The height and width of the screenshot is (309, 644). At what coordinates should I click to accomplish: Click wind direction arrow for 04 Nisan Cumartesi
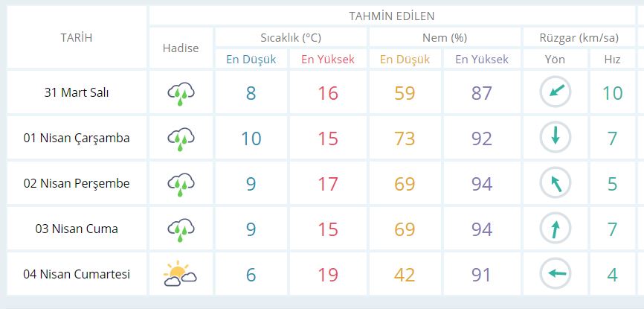click(x=556, y=274)
